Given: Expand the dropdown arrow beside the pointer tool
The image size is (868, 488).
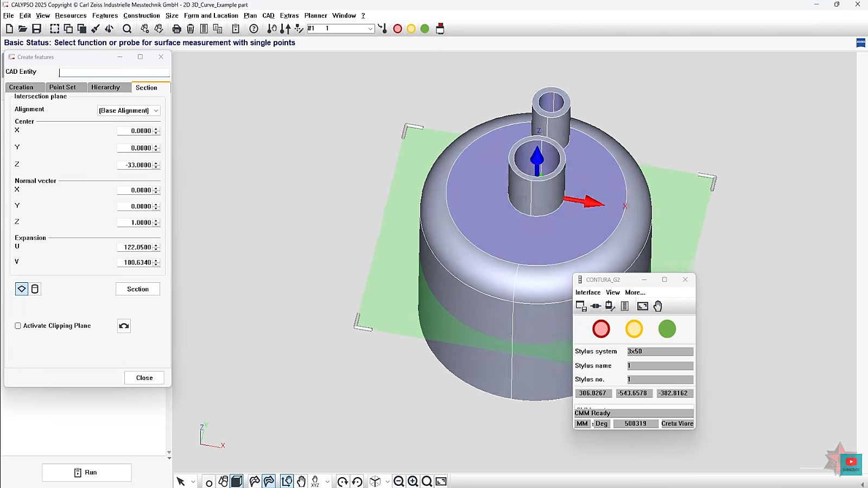Looking at the screenshot, I should 193,481.
